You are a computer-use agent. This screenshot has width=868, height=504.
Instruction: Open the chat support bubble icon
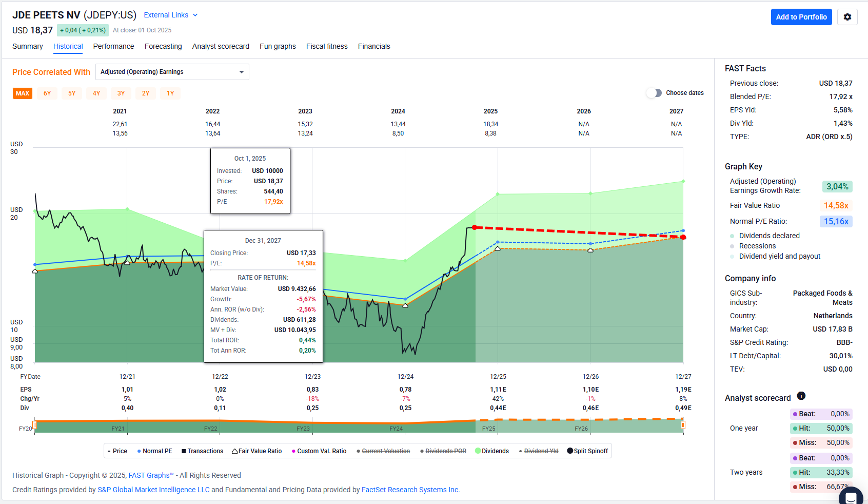[x=851, y=497]
